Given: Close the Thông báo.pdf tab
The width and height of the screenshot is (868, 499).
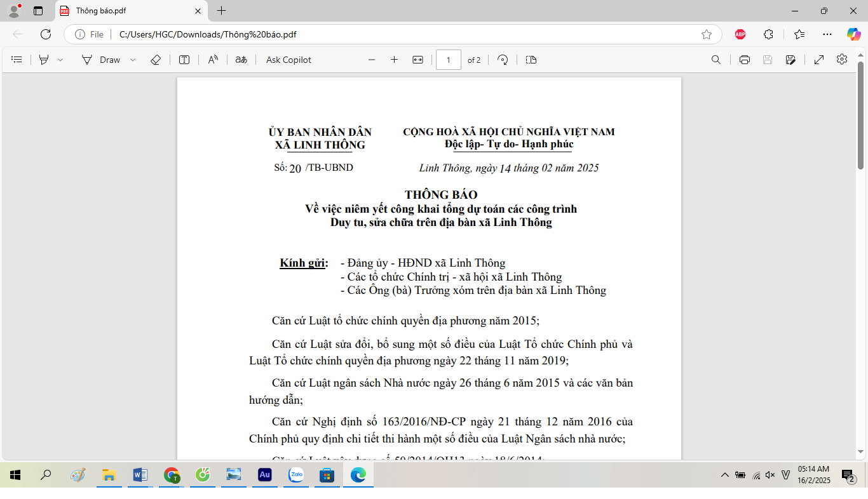Looking at the screenshot, I should [x=198, y=11].
